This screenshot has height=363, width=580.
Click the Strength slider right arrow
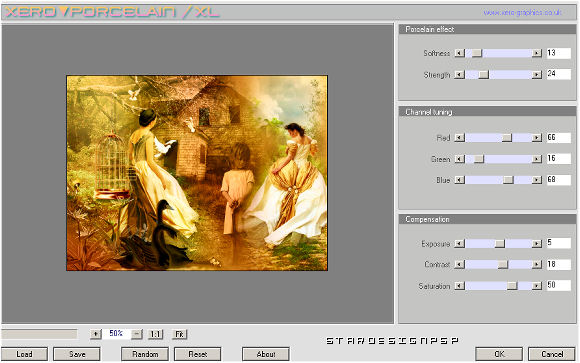[537, 75]
